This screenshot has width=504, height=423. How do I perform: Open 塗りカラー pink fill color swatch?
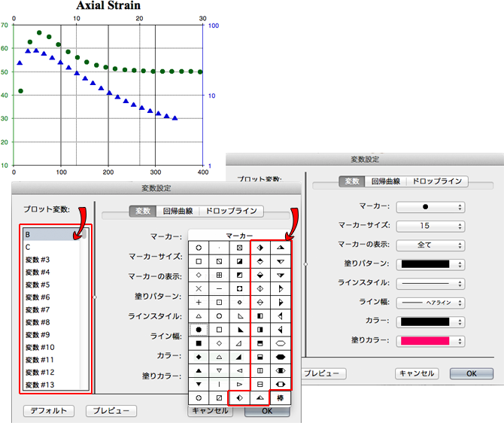(x=430, y=341)
